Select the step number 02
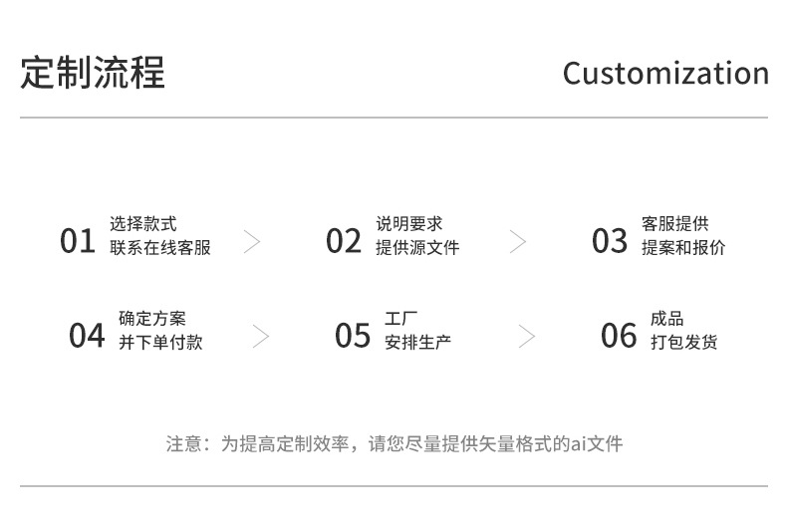Image resolution: width=787 pixels, height=532 pixels. (344, 241)
